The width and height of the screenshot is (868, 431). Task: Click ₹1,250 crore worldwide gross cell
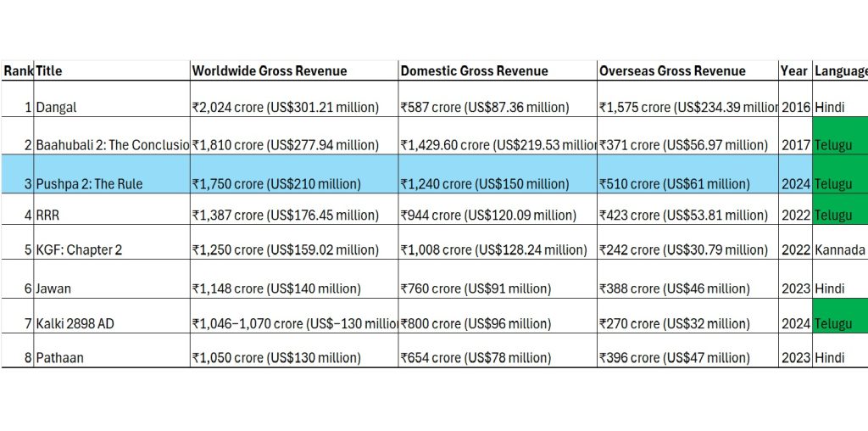point(294,242)
